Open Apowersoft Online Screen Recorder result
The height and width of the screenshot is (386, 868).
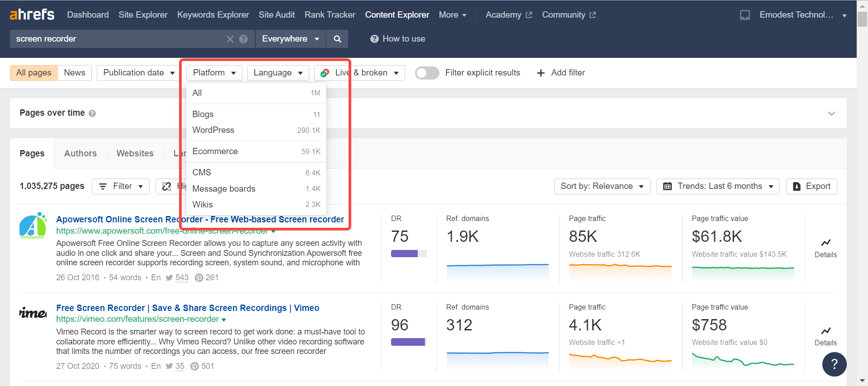(x=200, y=220)
